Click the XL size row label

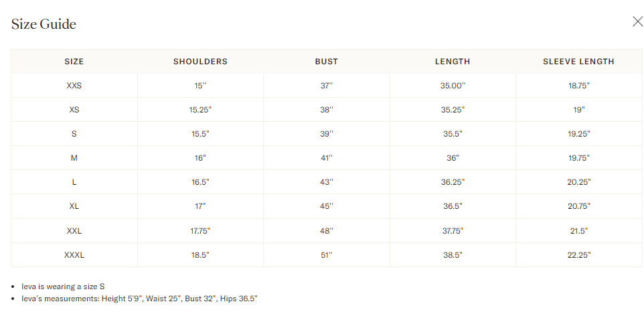[74, 206]
